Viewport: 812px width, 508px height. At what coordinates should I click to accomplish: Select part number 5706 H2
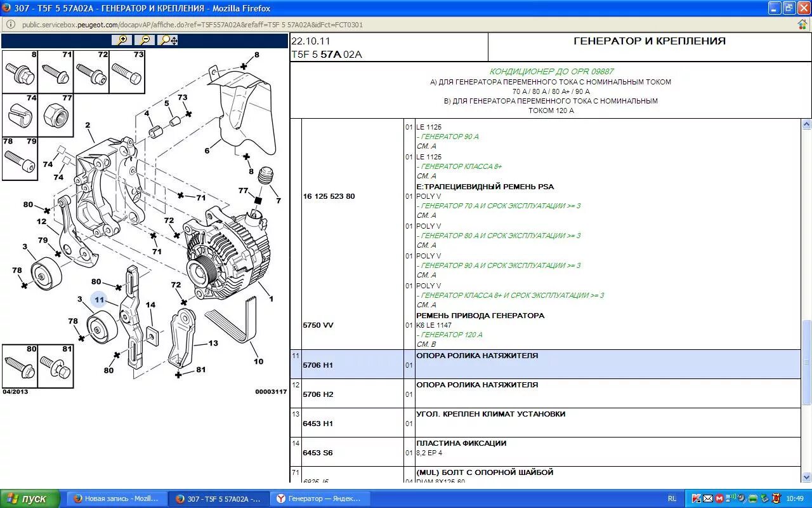(x=318, y=394)
